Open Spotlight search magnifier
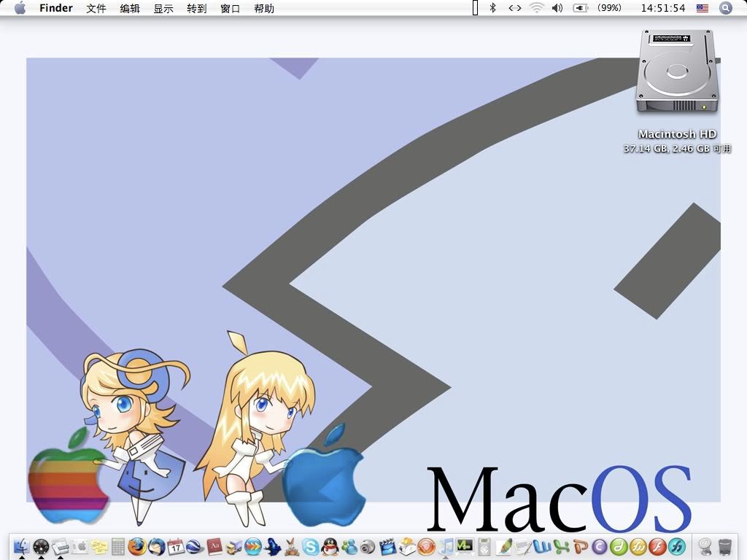Viewport: 747px width, 560px height. pos(725,8)
